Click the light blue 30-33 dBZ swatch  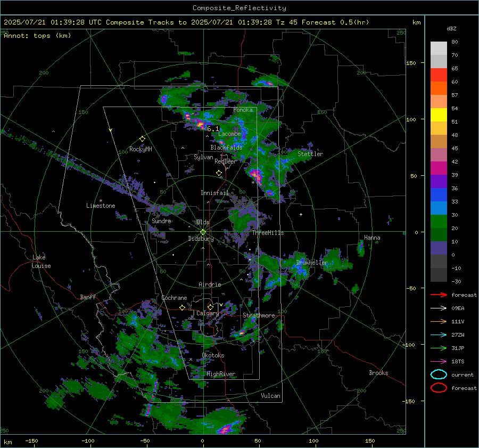point(439,208)
